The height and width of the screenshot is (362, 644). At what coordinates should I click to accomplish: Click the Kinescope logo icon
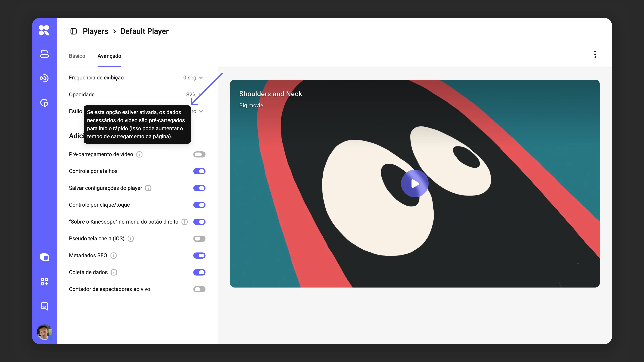click(x=44, y=30)
